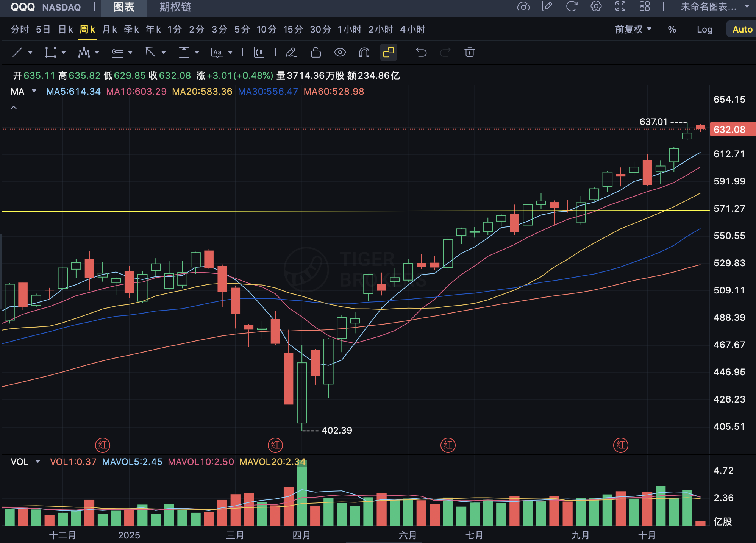The width and height of the screenshot is (756, 543).
Task: Toggle the Log scale option
Action: click(x=704, y=30)
